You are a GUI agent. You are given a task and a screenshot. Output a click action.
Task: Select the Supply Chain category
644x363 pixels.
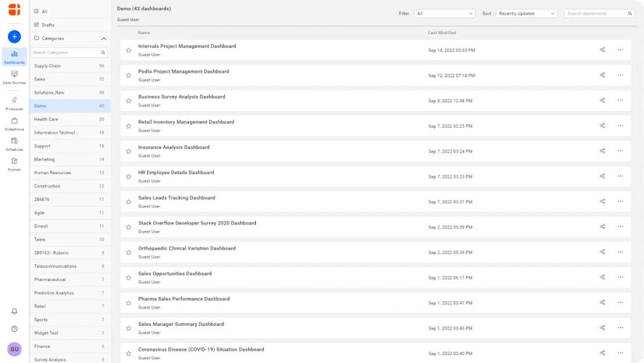click(x=48, y=66)
